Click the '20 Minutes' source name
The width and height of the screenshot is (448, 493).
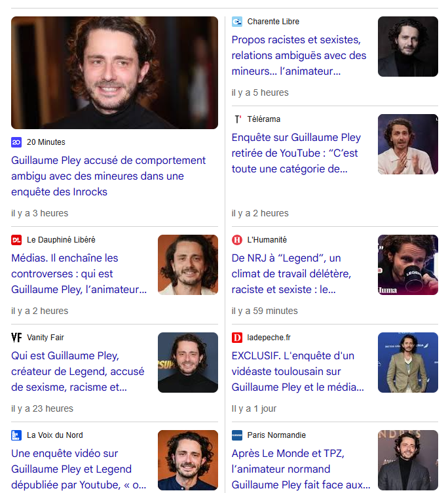click(x=46, y=142)
